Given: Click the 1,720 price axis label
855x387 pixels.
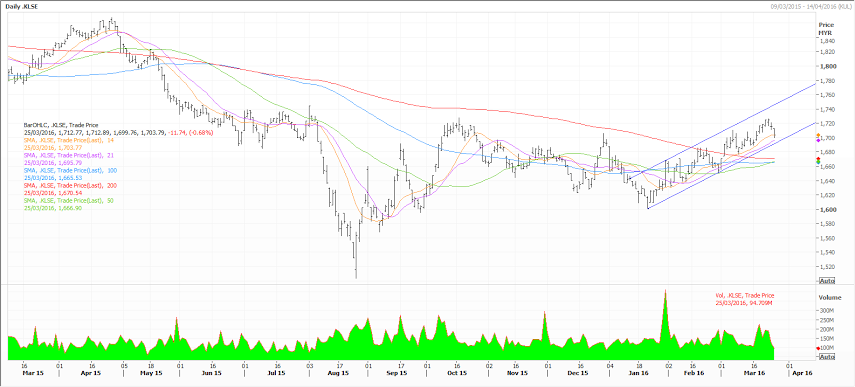Looking at the screenshot, I should 828,124.
